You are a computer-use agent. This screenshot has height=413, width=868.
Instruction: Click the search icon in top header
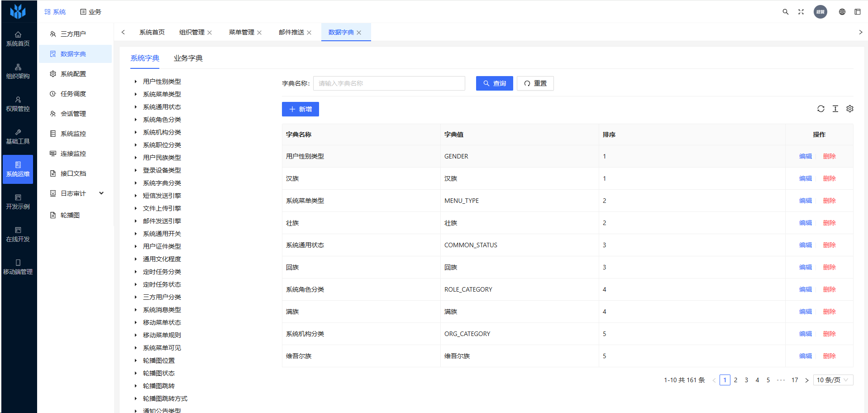click(785, 12)
